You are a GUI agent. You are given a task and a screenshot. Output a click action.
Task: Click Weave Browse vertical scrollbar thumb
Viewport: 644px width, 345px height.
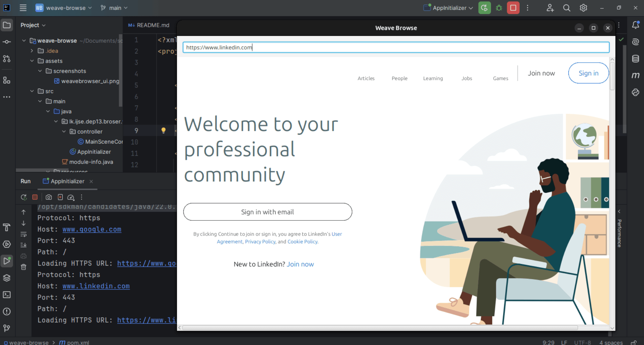[612, 76]
